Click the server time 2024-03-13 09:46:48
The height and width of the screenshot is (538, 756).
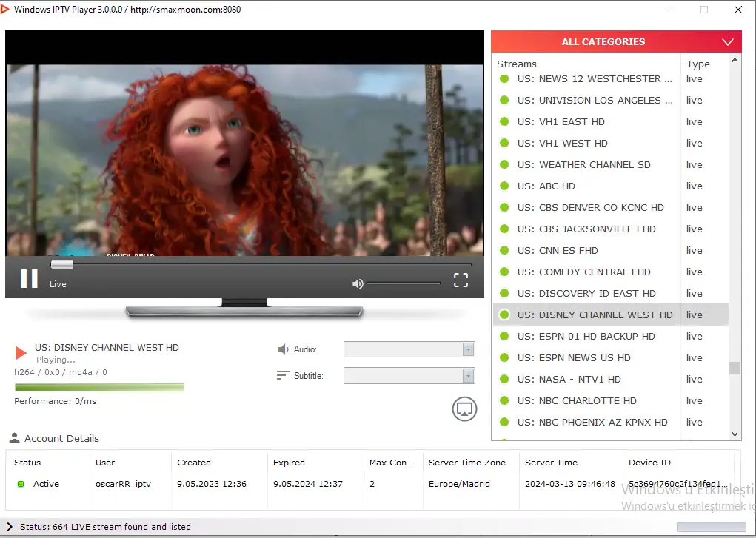pyautogui.click(x=570, y=484)
